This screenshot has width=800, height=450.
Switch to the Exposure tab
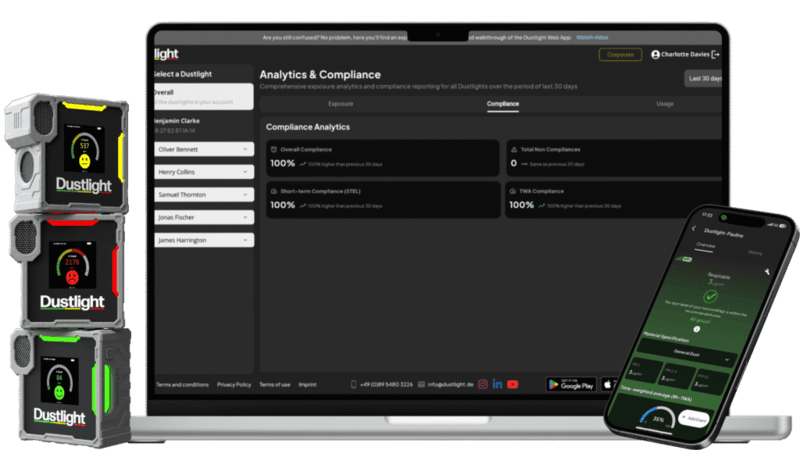[x=340, y=104]
